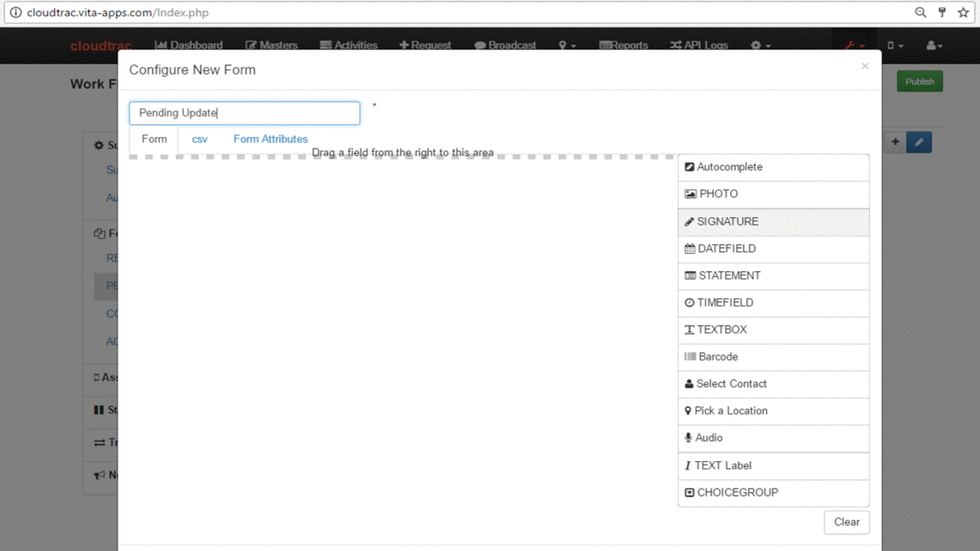The image size is (980, 551).
Task: Open the Request menu item
Action: tap(425, 46)
